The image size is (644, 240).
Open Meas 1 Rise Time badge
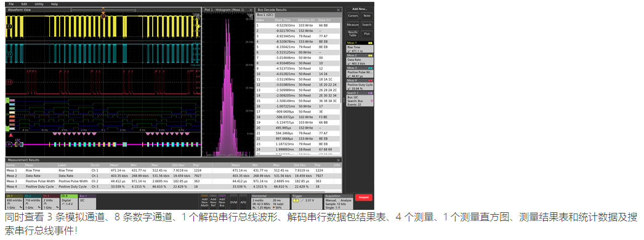click(360, 47)
